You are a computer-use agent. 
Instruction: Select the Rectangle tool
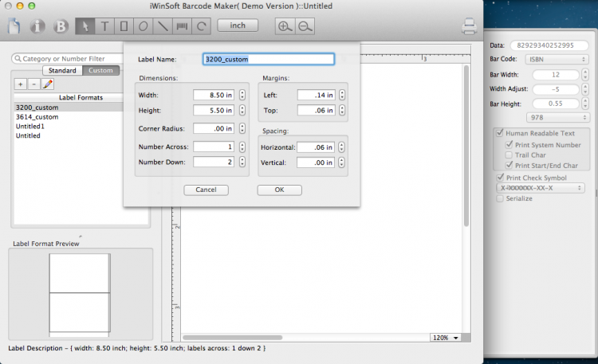point(124,26)
